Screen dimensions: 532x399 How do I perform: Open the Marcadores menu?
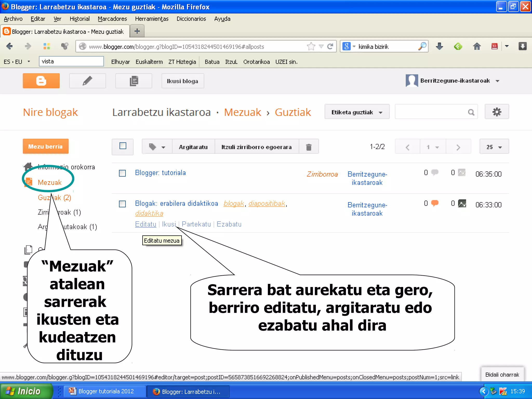(112, 19)
